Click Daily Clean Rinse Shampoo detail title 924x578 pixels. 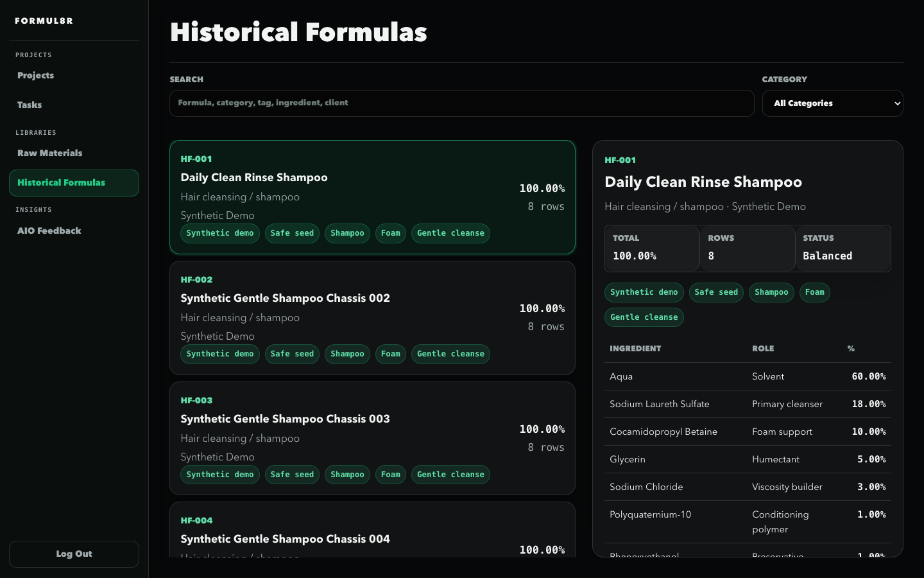pos(703,182)
